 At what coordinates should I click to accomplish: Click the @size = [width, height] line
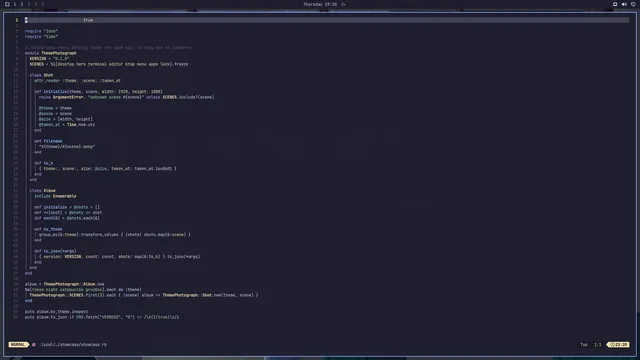[66, 119]
